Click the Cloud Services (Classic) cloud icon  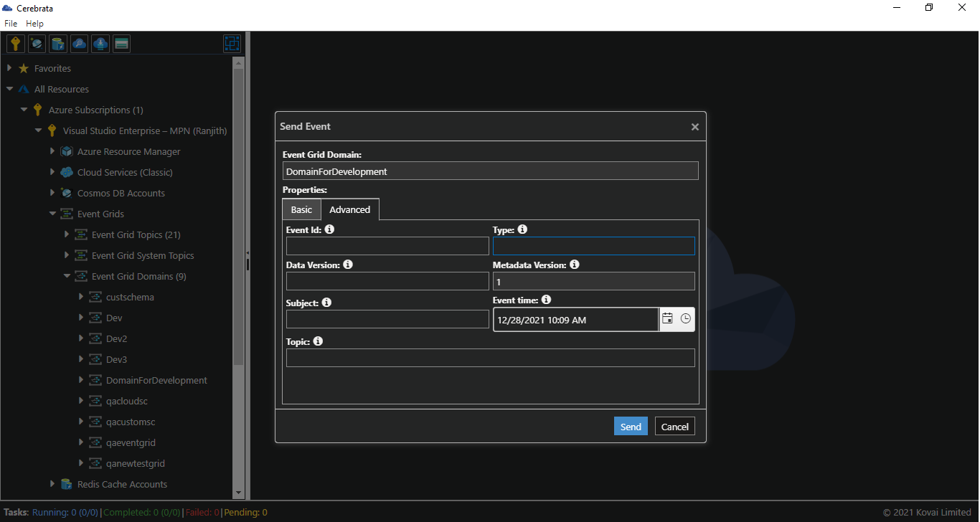click(x=67, y=172)
